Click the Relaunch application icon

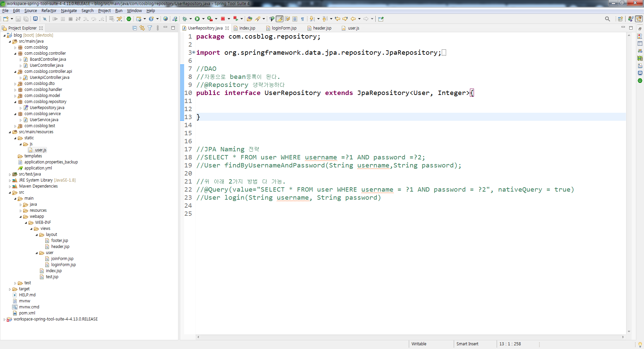[x=235, y=19]
